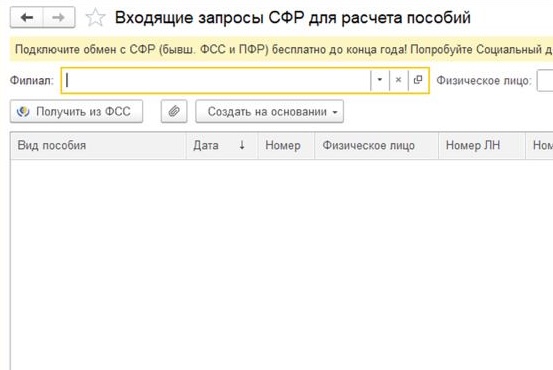The image size is (553, 370).
Task: Go forward with the right arrow button
Action: pyautogui.click(x=59, y=17)
